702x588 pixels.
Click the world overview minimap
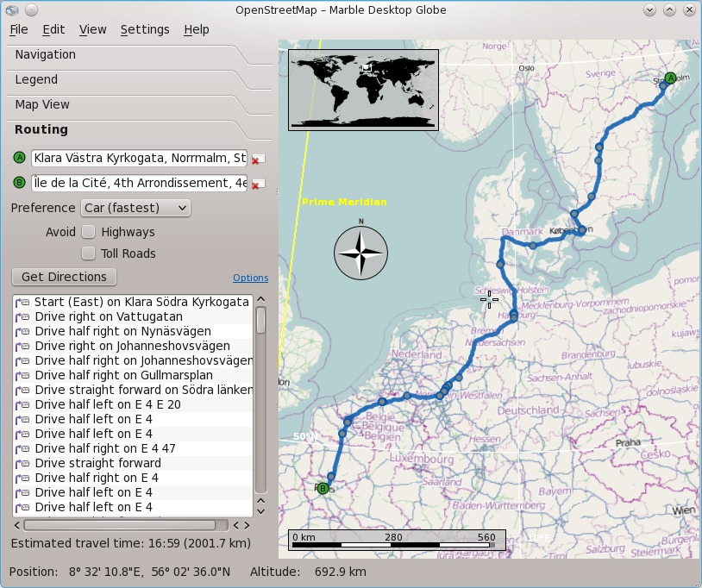coord(363,89)
